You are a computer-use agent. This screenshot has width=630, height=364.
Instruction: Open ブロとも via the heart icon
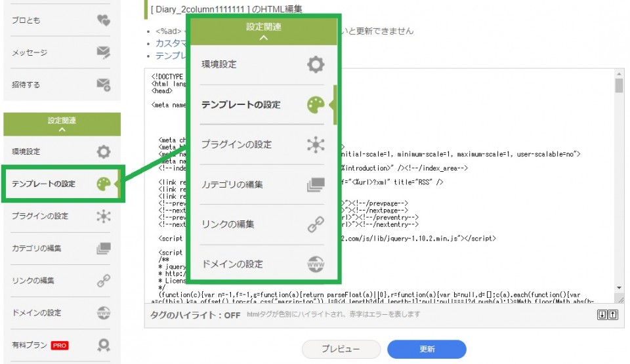click(103, 20)
